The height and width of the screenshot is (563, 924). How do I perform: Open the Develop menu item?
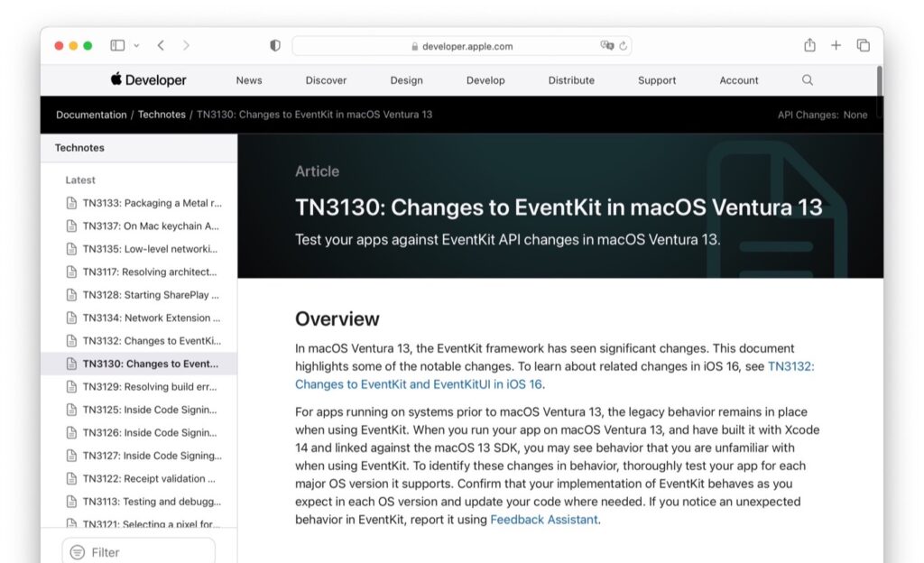click(x=485, y=80)
